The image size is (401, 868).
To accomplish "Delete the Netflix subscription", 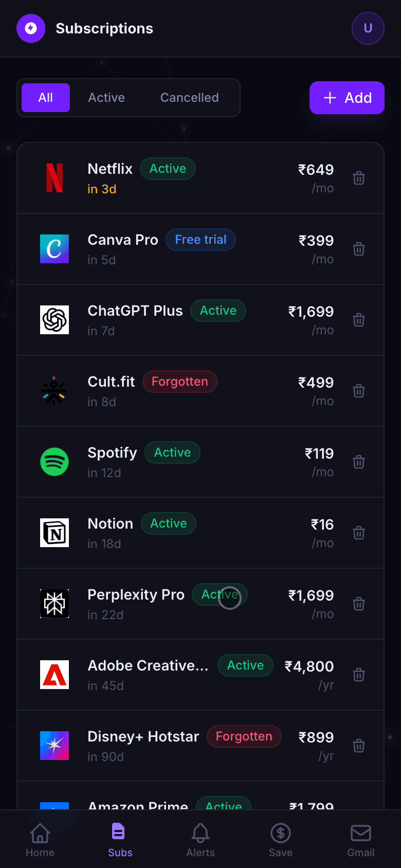I will [358, 177].
